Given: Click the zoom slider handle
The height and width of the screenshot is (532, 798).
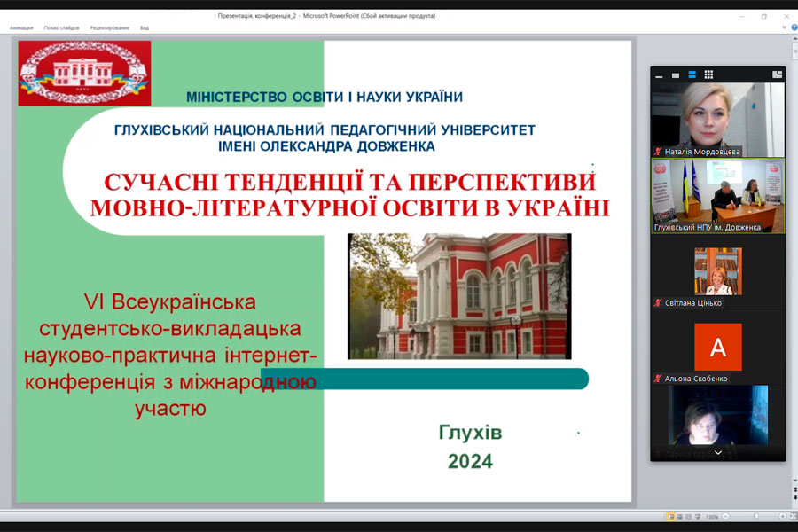Looking at the screenshot, I should point(756,517).
